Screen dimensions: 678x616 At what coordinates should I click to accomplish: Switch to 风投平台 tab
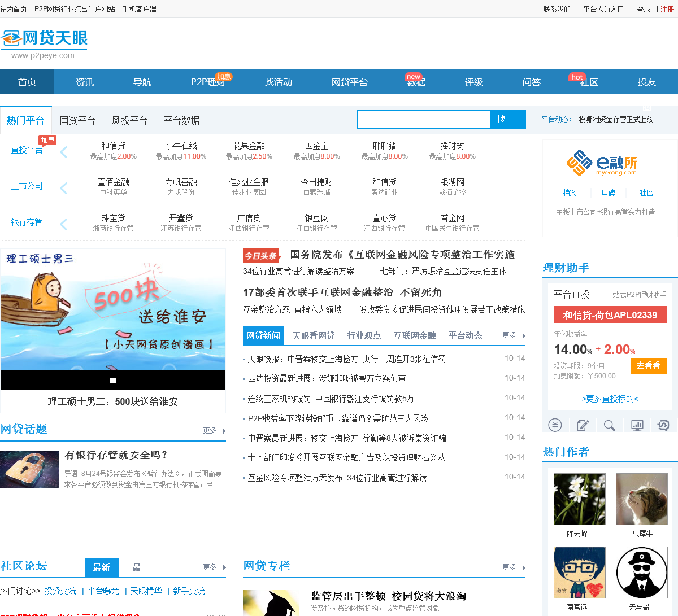[129, 120]
